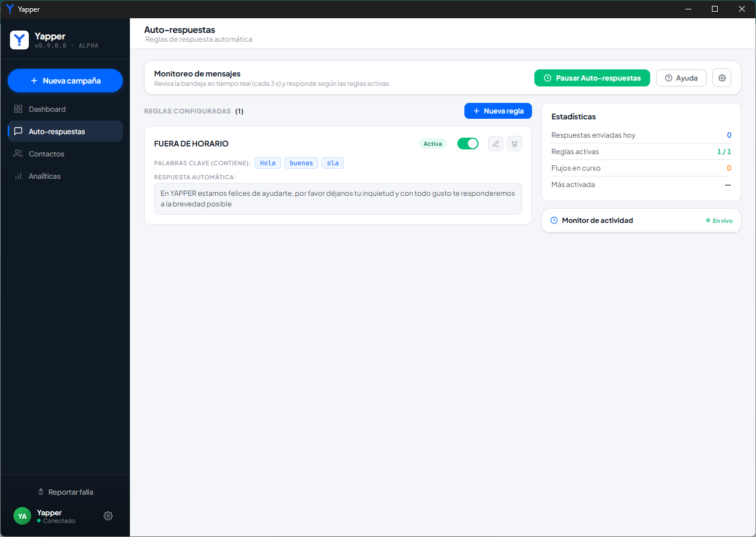Expand the Monitor de actividad panel
This screenshot has height=537, width=756.
point(641,221)
